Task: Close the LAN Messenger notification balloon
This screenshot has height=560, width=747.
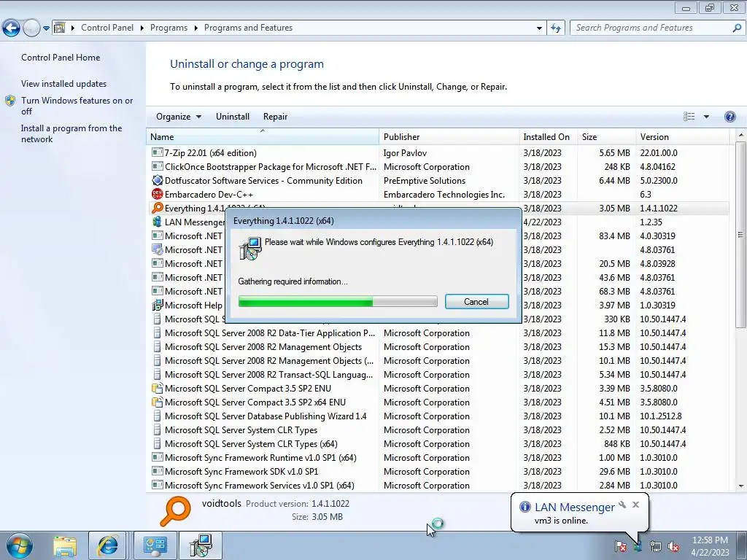Action: click(x=635, y=505)
